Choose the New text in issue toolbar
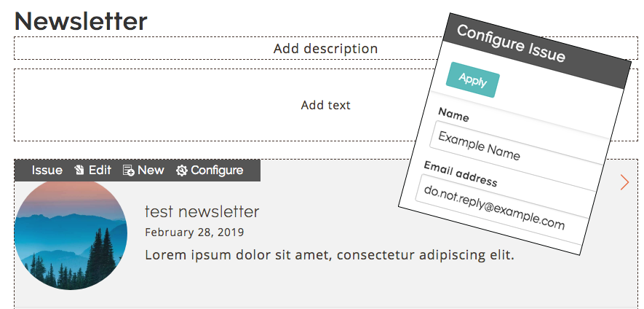 coord(151,171)
